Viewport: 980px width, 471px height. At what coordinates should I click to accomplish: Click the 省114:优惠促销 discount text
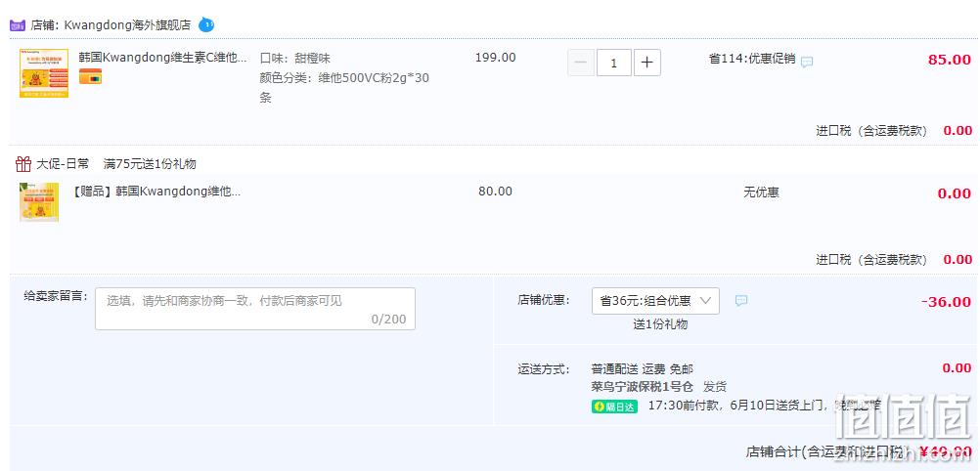coord(752,59)
